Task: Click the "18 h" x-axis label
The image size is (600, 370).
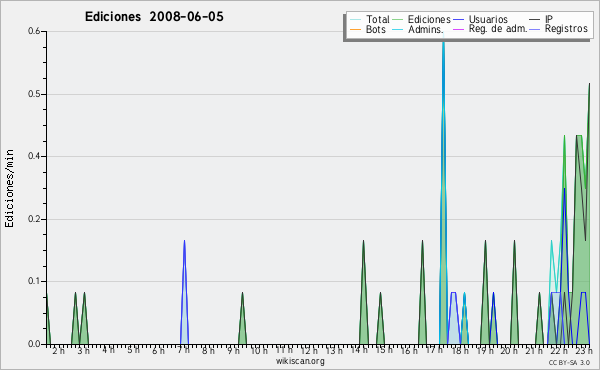Action: pyautogui.click(x=460, y=350)
